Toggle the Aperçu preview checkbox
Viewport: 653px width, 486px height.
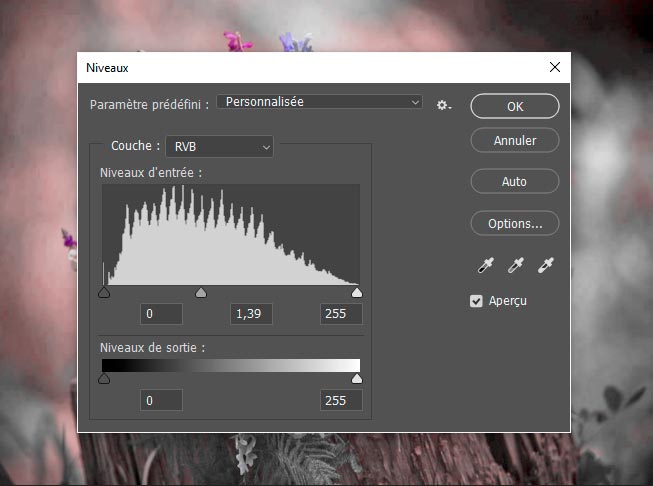coord(477,300)
